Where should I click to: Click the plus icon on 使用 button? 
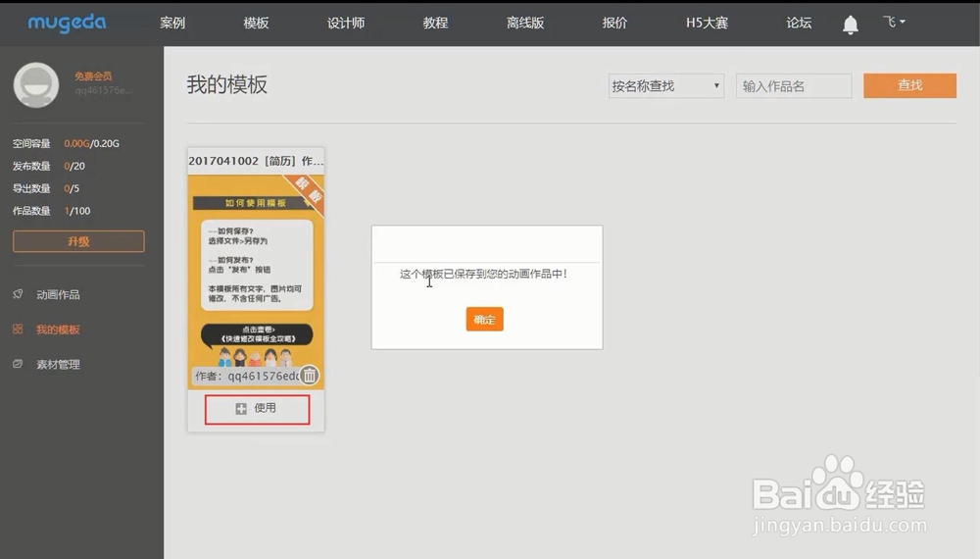coord(241,408)
